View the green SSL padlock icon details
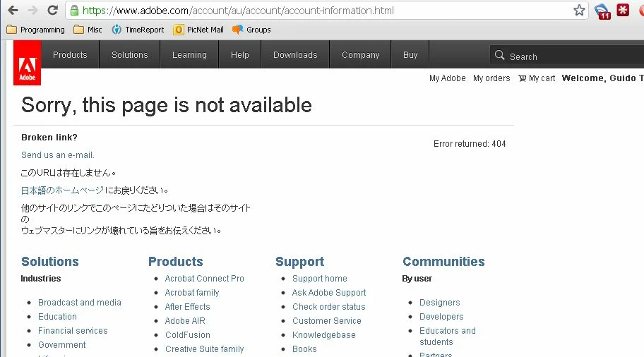 [74, 11]
